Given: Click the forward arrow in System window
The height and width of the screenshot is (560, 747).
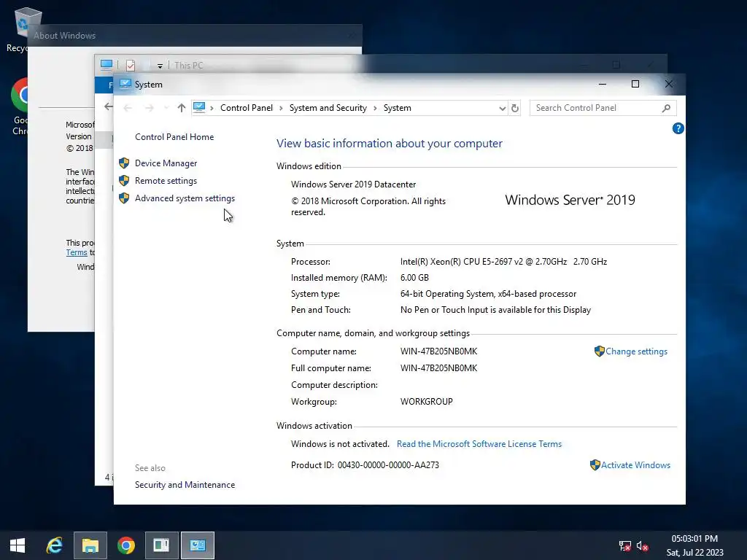Looking at the screenshot, I should pyautogui.click(x=149, y=108).
